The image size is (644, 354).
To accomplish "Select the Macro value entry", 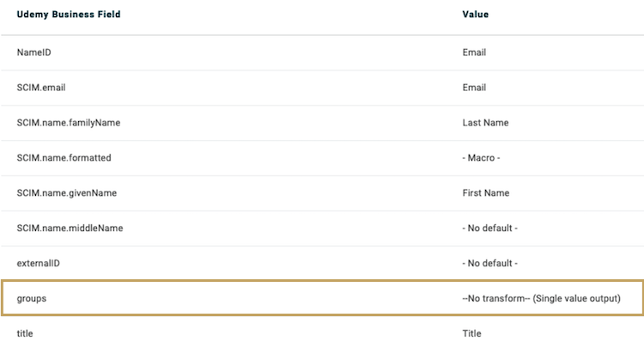I will pos(481,158).
